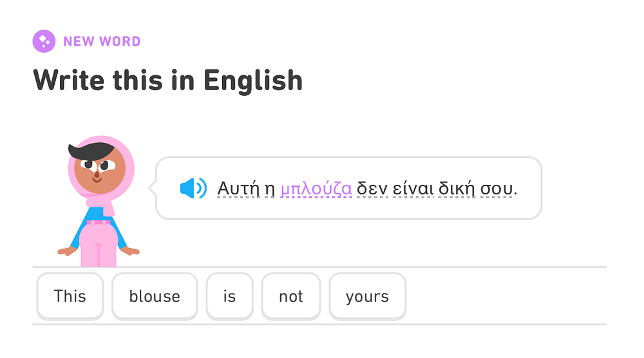Screen dimensions: 644x358
Task: Tap the 'is' word tile
Action: coord(229,296)
